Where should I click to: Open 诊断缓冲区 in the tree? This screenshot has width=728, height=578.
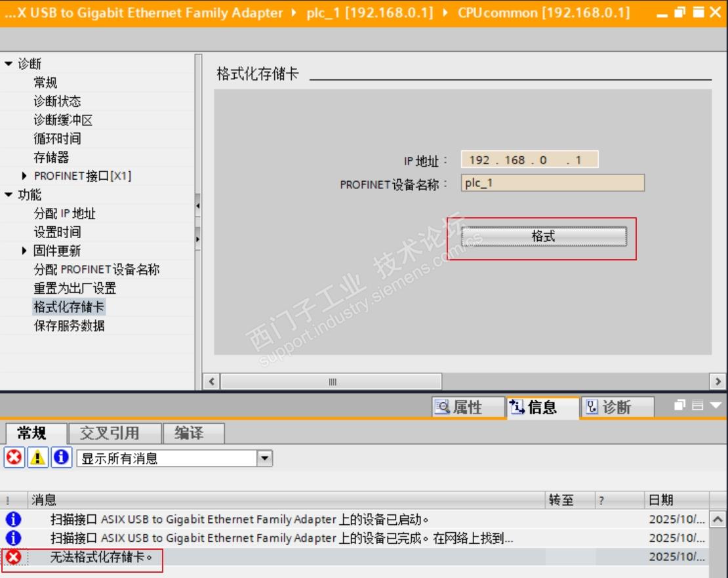pyautogui.click(x=63, y=120)
